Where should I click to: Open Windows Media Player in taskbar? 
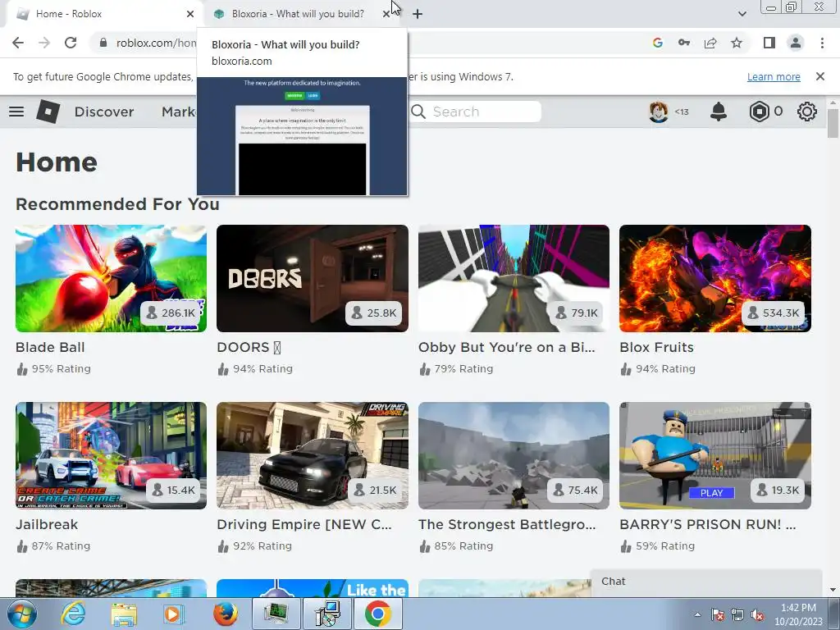click(174, 614)
